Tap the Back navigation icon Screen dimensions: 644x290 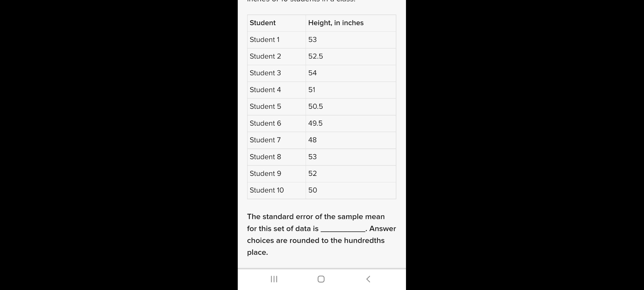tap(368, 279)
